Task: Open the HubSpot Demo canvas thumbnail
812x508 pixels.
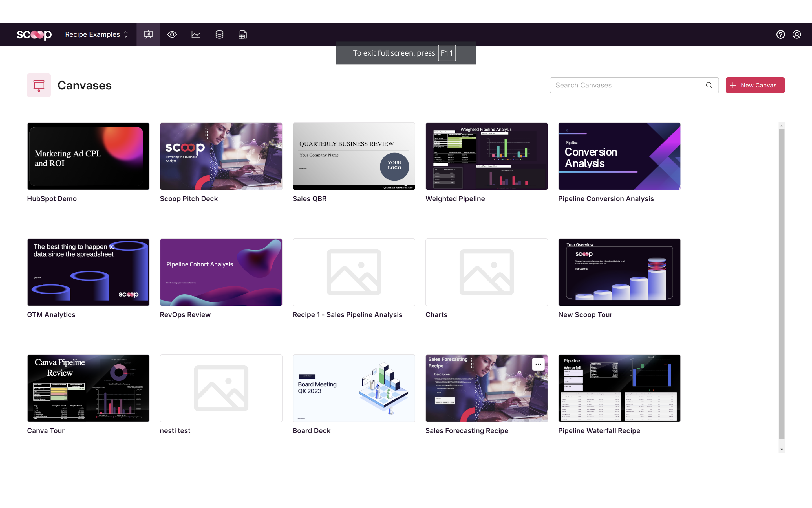Action: [88, 156]
